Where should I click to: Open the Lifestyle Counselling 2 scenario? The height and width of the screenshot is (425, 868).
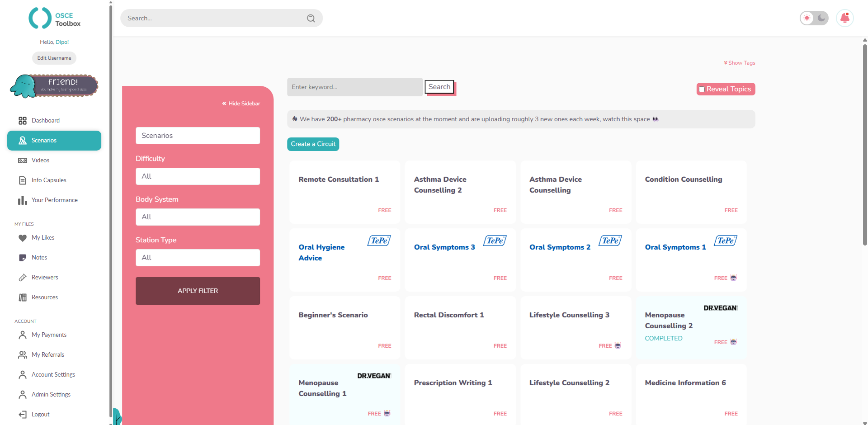click(576, 395)
